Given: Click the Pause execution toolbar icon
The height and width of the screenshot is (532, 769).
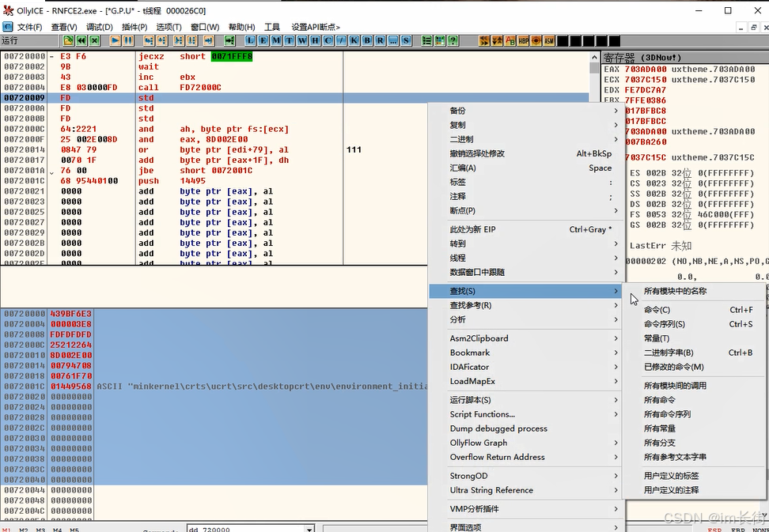Looking at the screenshot, I should (x=128, y=40).
